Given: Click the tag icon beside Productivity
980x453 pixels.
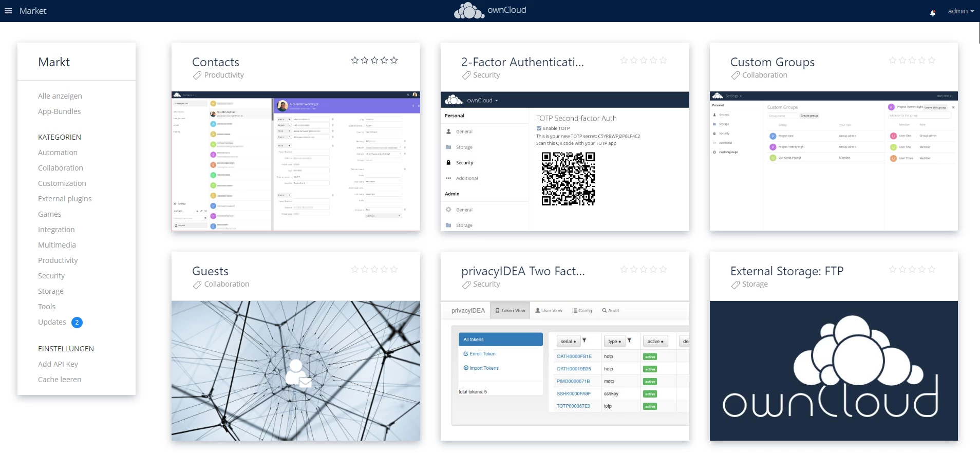Looking at the screenshot, I should pyautogui.click(x=197, y=75).
